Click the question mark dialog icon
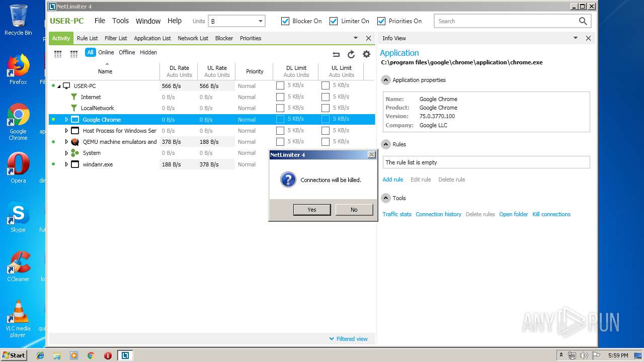644x362 pixels. pyautogui.click(x=288, y=179)
